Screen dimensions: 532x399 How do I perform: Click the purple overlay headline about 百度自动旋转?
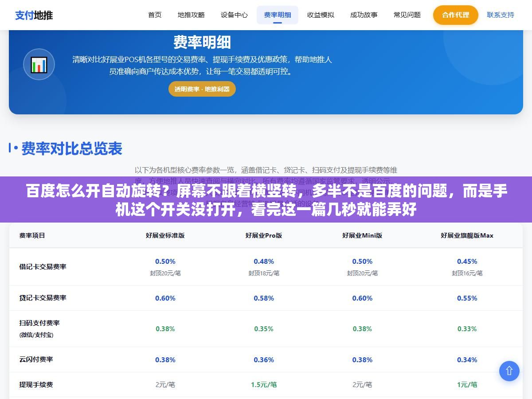pos(266,200)
